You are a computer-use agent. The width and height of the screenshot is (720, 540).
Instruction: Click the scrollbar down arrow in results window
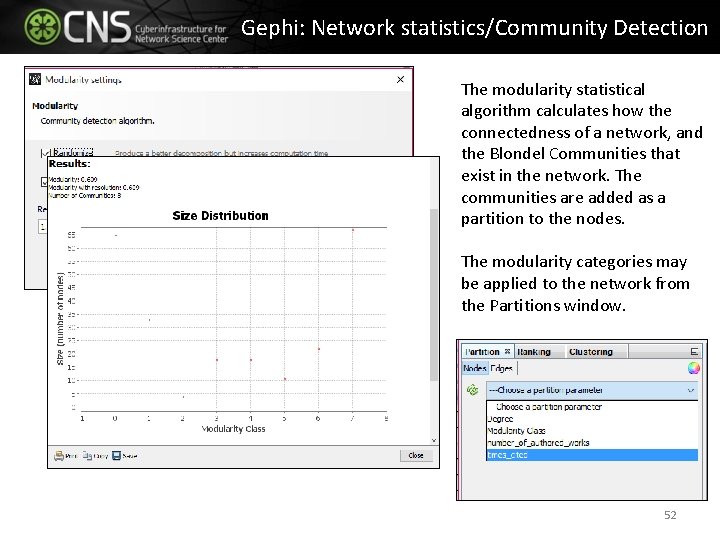point(434,440)
